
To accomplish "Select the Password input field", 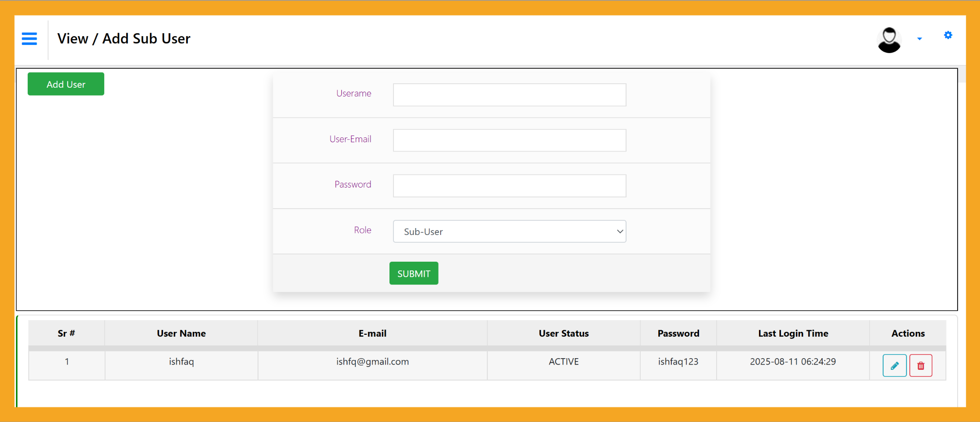I will coord(509,186).
